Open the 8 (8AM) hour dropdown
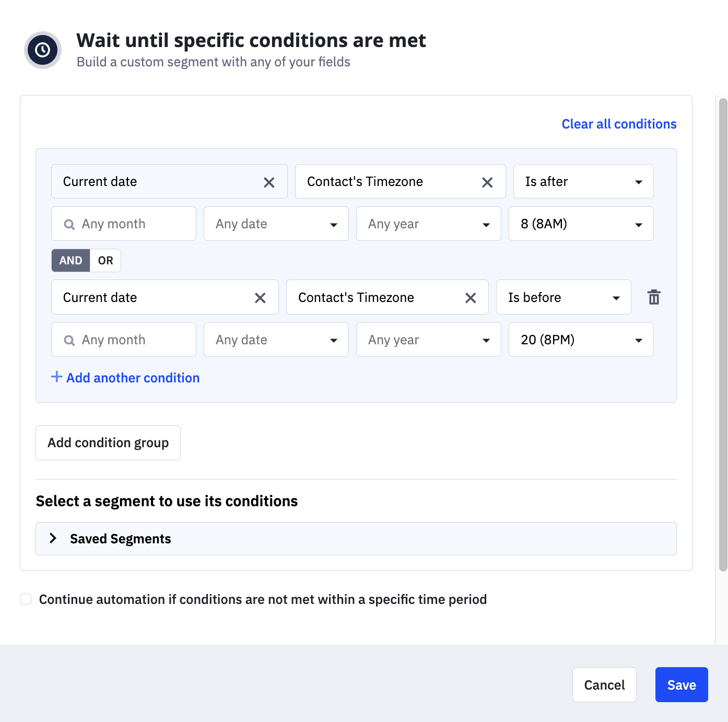The height and width of the screenshot is (722, 728). pos(581,224)
